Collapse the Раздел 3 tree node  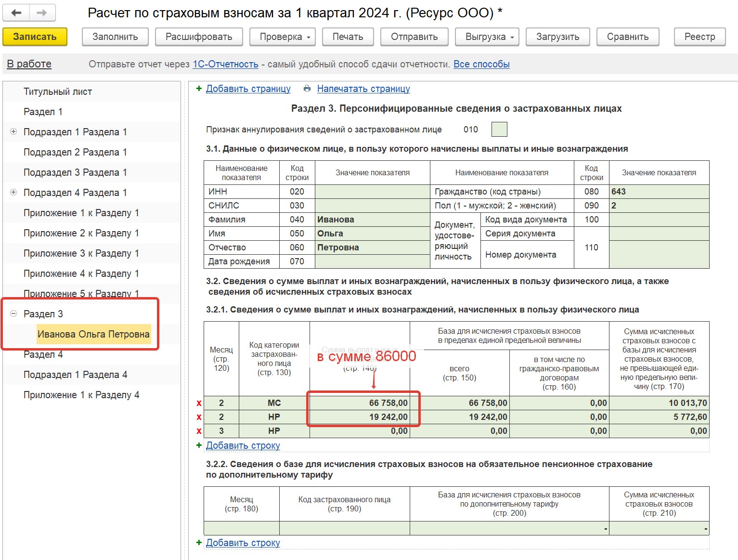[13, 313]
